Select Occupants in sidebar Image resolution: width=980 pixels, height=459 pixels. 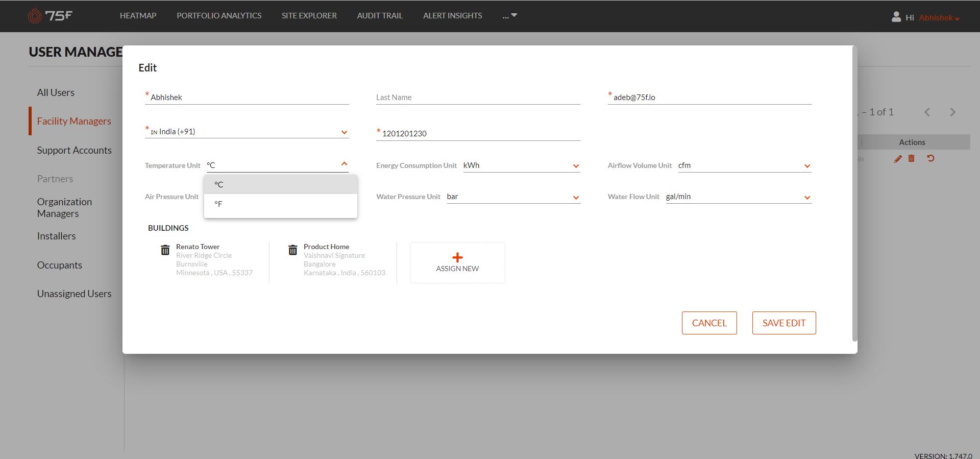[x=59, y=265]
